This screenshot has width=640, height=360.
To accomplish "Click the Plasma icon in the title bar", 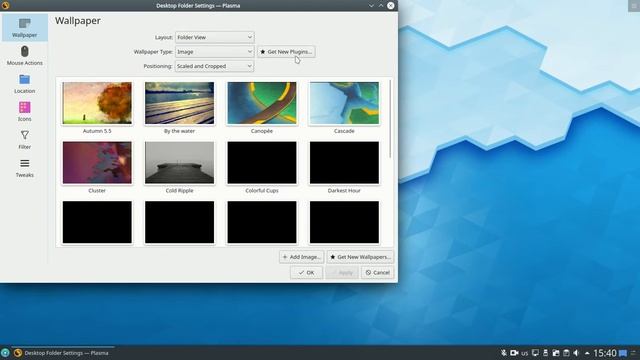I will (5, 5).
